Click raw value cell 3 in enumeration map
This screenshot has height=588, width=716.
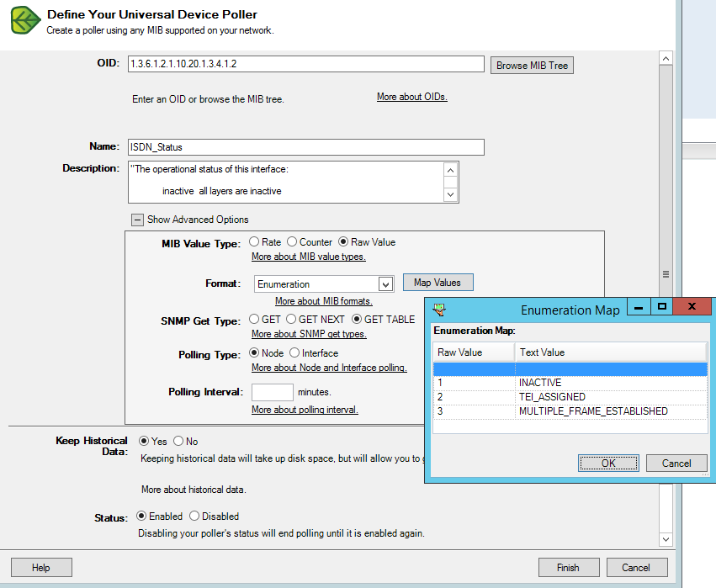474,411
